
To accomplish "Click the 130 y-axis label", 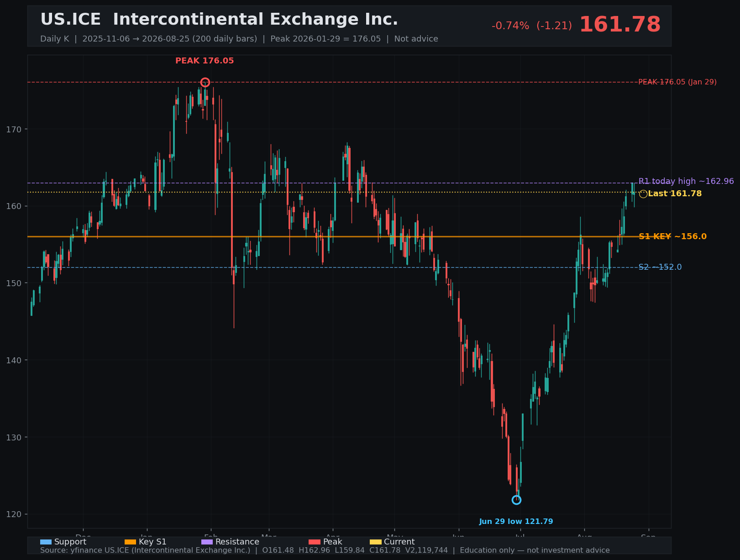I will click(14, 437).
